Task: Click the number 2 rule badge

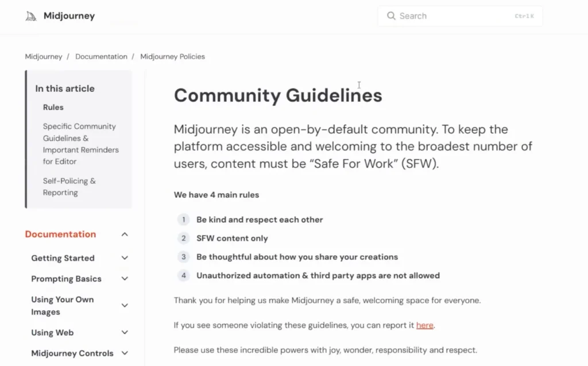Action: point(183,238)
